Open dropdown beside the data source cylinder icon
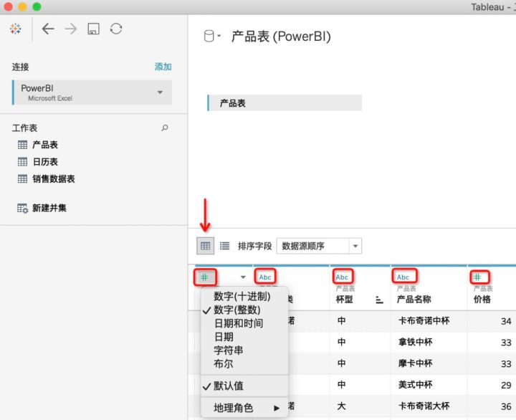Screen dimensions: 516x420 [219, 37]
